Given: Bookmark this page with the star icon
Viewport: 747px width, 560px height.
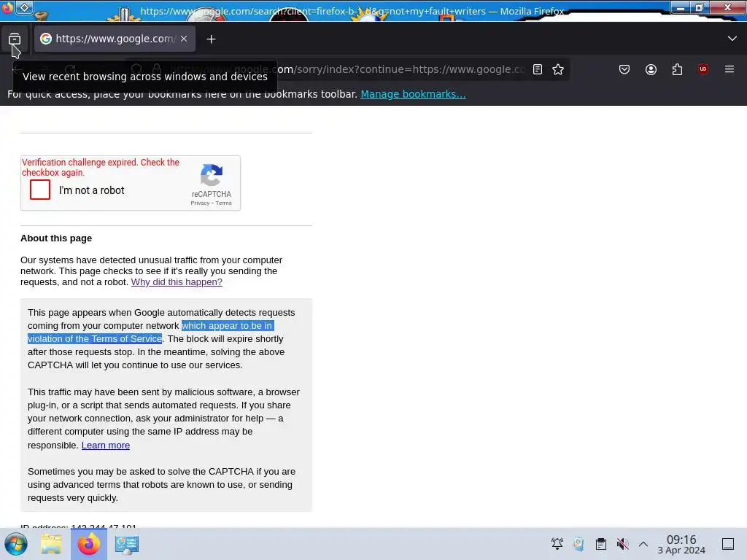Looking at the screenshot, I should 558,69.
